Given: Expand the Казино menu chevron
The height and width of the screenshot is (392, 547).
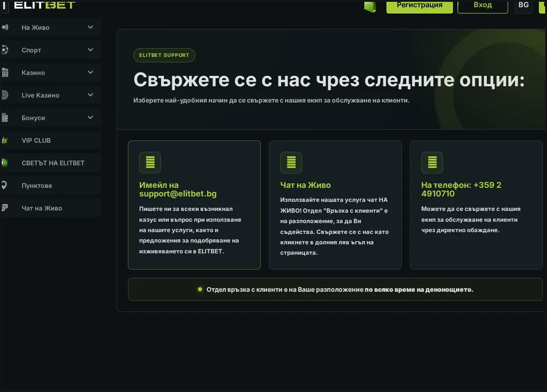Looking at the screenshot, I should [90, 73].
